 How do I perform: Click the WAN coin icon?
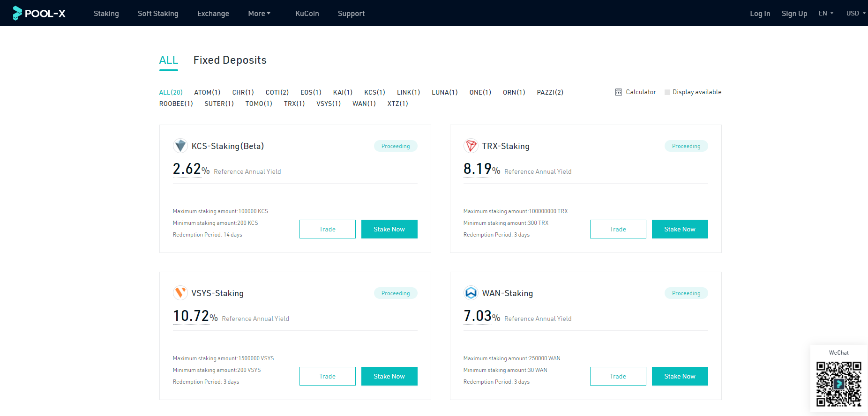tap(471, 293)
